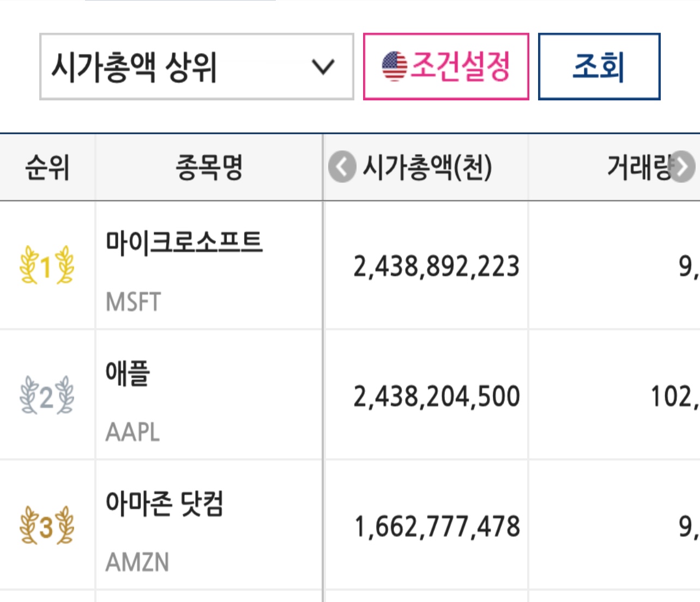Click the gold rank 1 laurel badge

pos(46,265)
